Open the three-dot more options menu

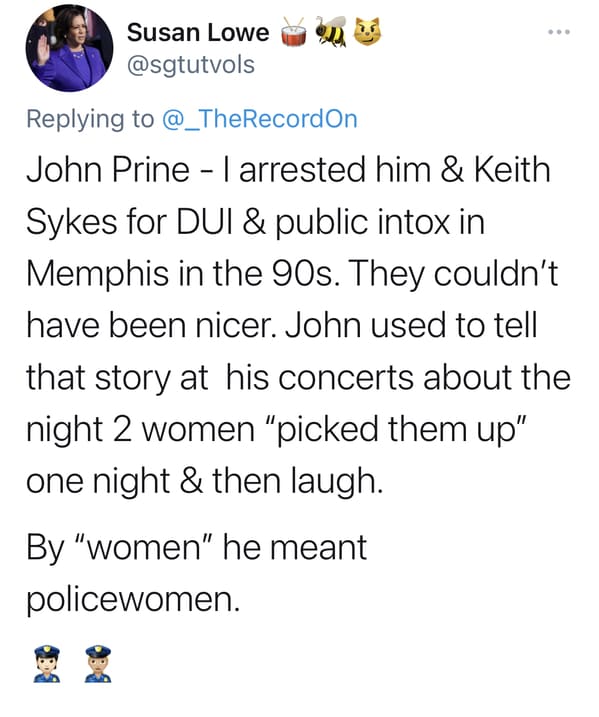pyautogui.click(x=558, y=32)
